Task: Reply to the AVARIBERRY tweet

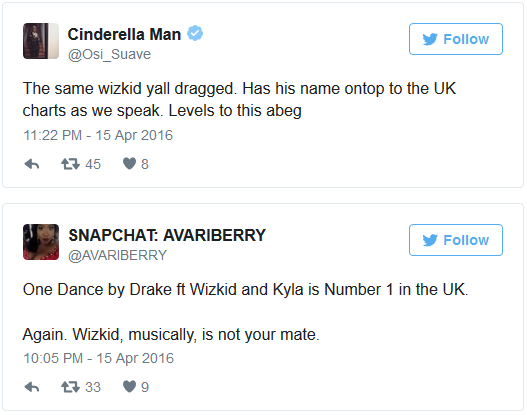Action: coord(32,387)
